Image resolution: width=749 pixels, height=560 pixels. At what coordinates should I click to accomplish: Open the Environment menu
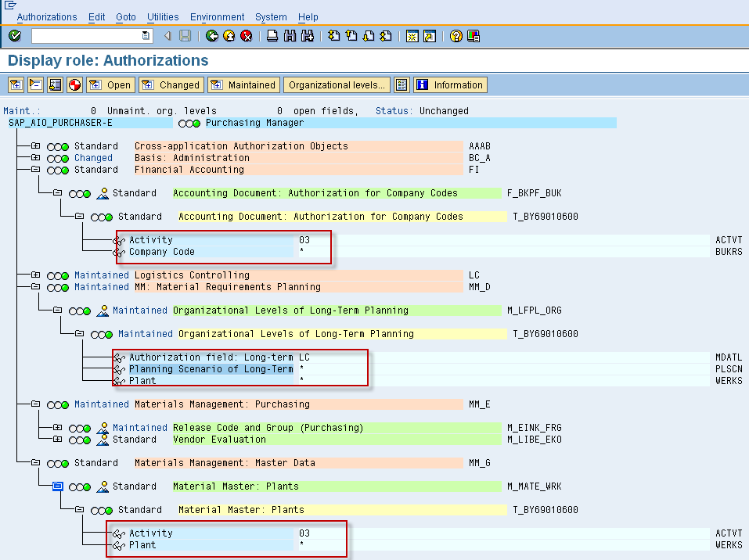[217, 16]
